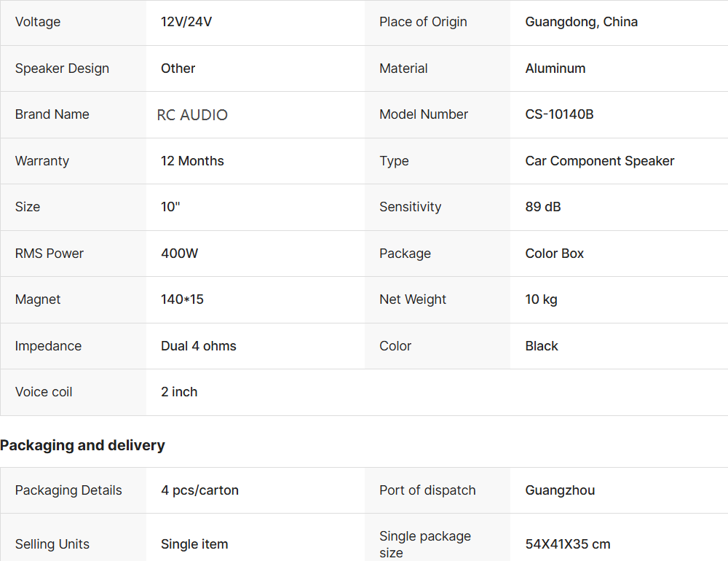
Task: Click the Guangdong, China origin value
Action: click(x=581, y=22)
